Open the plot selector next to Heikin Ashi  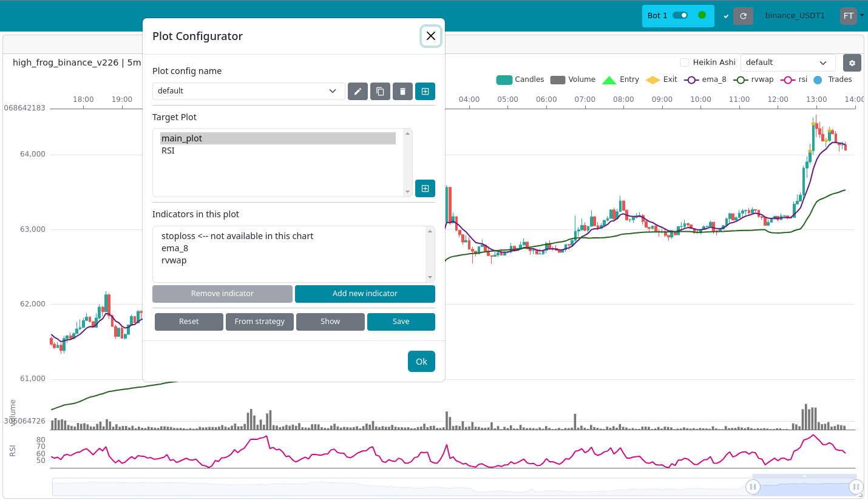[787, 62]
